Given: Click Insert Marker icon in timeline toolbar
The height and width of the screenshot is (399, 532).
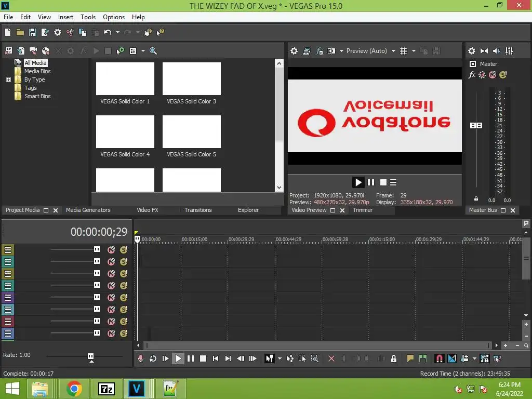Looking at the screenshot, I should coord(410,358).
